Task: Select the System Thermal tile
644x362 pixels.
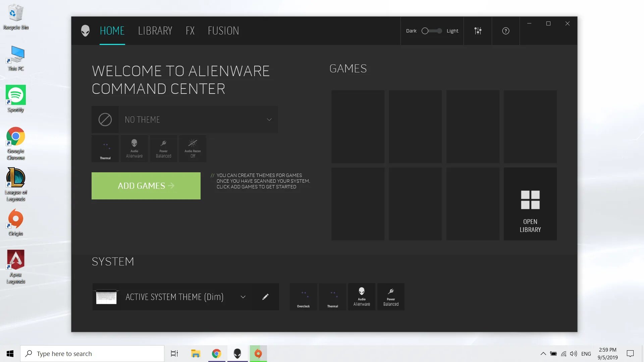Action: (x=332, y=297)
